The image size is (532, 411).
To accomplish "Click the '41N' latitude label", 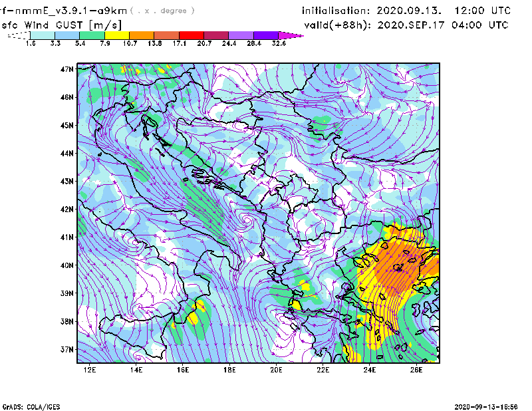I will coord(67,237).
